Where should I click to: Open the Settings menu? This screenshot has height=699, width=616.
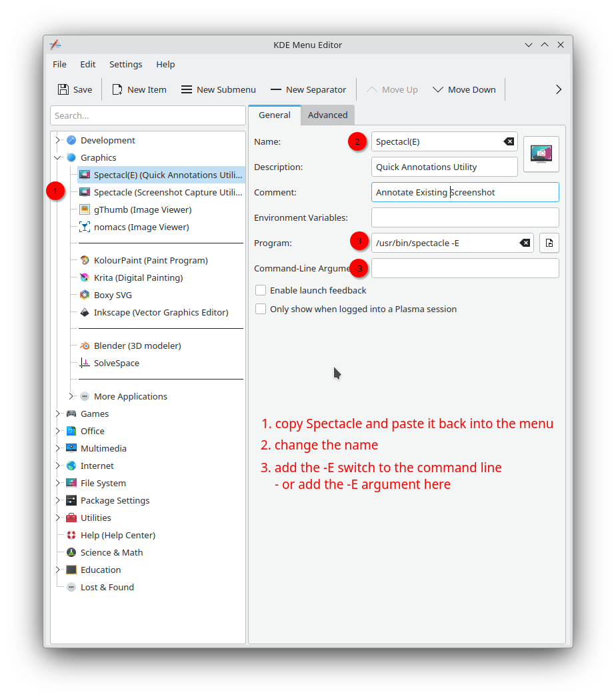coord(126,64)
